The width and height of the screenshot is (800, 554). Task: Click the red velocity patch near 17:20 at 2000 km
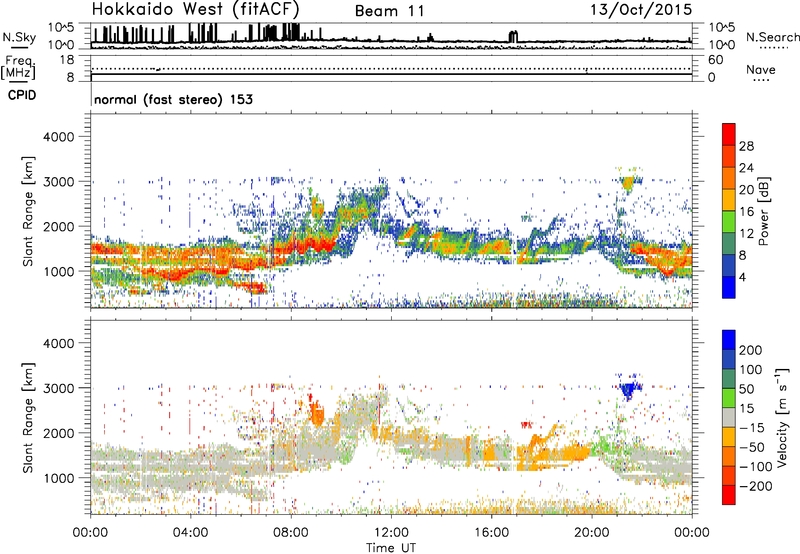pyautogui.click(x=527, y=424)
